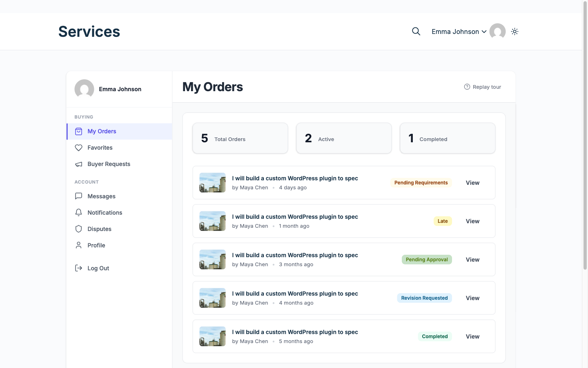View the Completed order
The height and width of the screenshot is (368, 588).
[472, 337]
